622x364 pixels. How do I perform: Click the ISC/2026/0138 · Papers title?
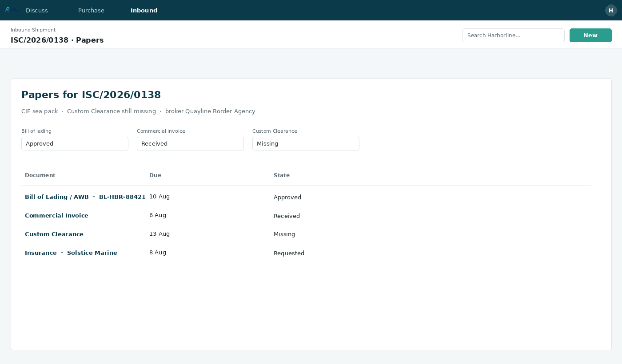(57, 40)
